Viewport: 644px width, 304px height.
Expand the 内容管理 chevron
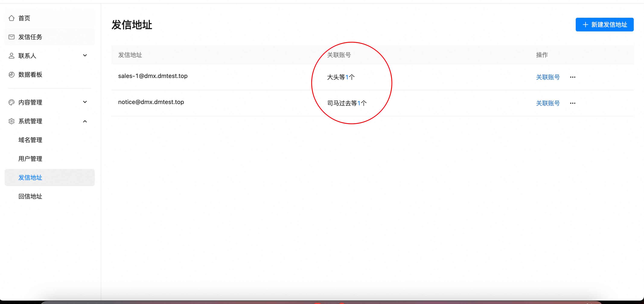[85, 102]
